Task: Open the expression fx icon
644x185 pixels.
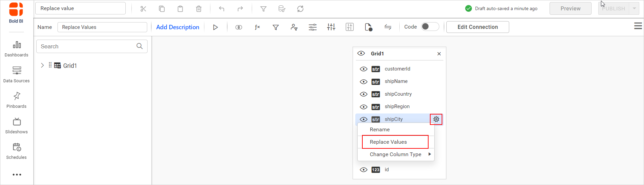Action: (257, 27)
